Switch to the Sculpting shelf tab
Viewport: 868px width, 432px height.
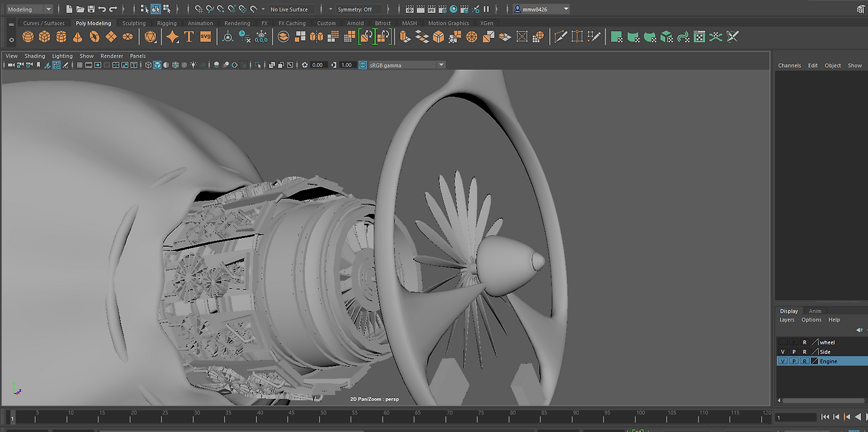click(x=134, y=22)
